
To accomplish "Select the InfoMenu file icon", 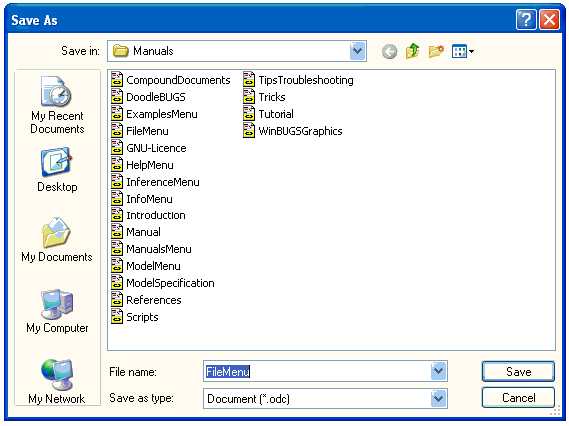I will tap(117, 199).
